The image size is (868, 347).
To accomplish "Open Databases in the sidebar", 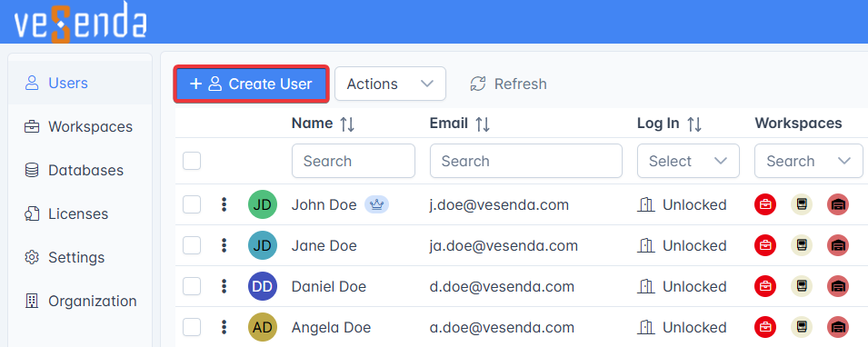I will (80, 170).
